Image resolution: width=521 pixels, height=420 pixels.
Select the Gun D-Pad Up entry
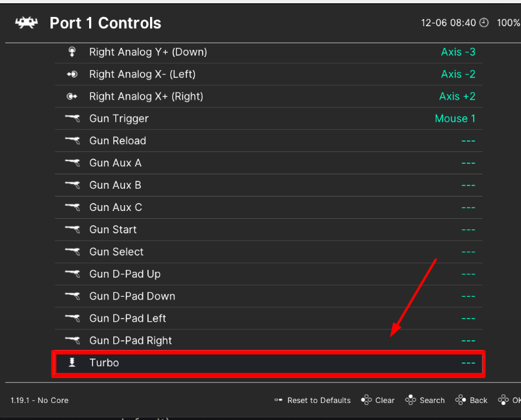269,274
